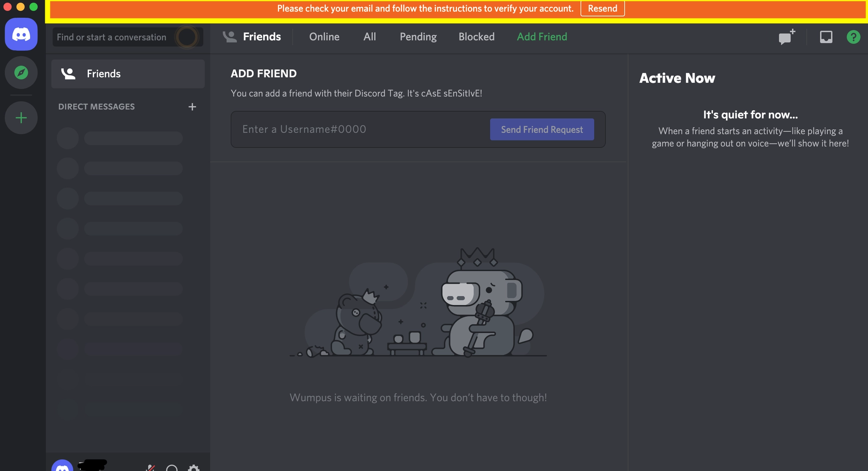Switch to the Online tab
This screenshot has height=471, width=868.
(324, 37)
